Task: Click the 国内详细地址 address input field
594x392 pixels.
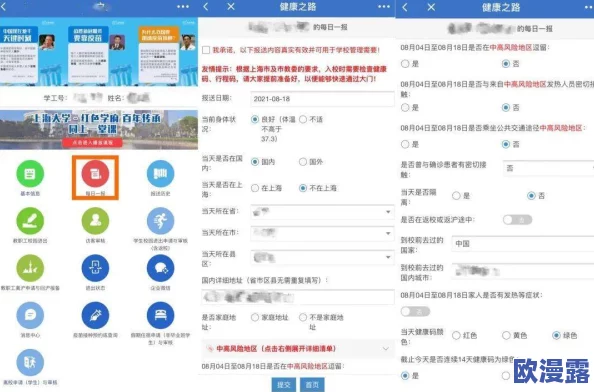Action: [x=298, y=297]
